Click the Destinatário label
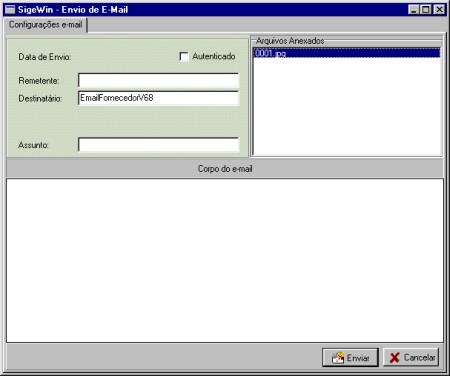Screen dimensions: 450x376 click(x=40, y=99)
